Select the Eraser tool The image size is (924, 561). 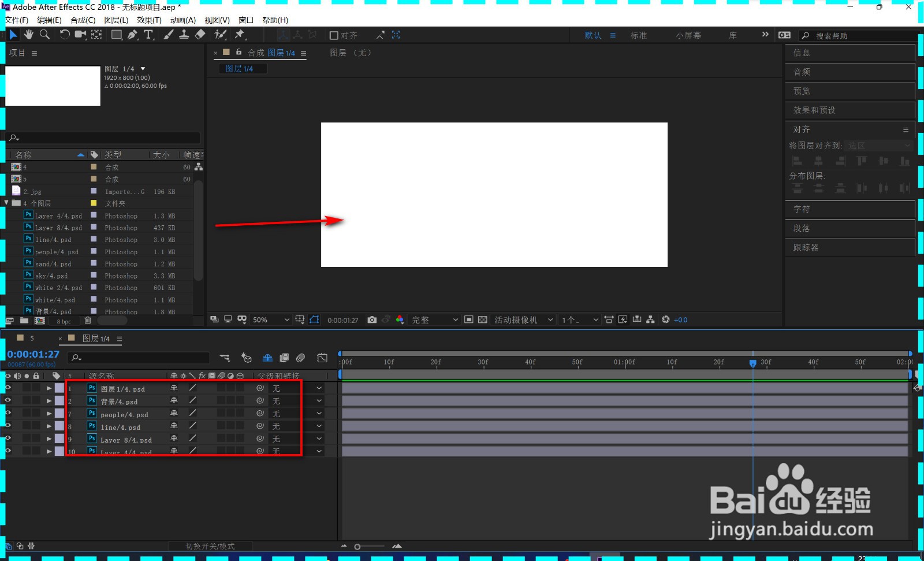200,35
